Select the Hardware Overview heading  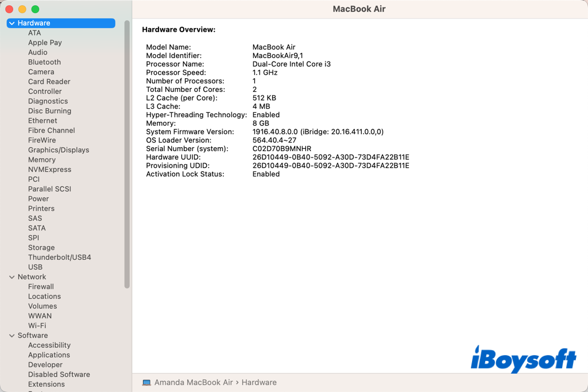pyautogui.click(x=179, y=30)
